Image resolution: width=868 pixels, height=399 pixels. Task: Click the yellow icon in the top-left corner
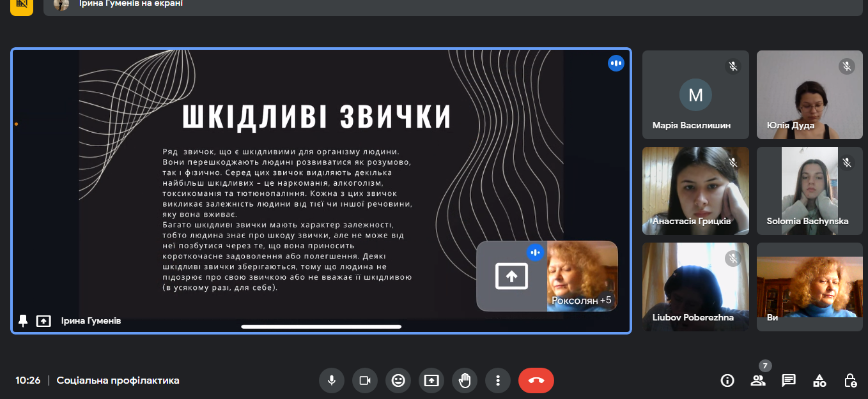tap(22, 4)
